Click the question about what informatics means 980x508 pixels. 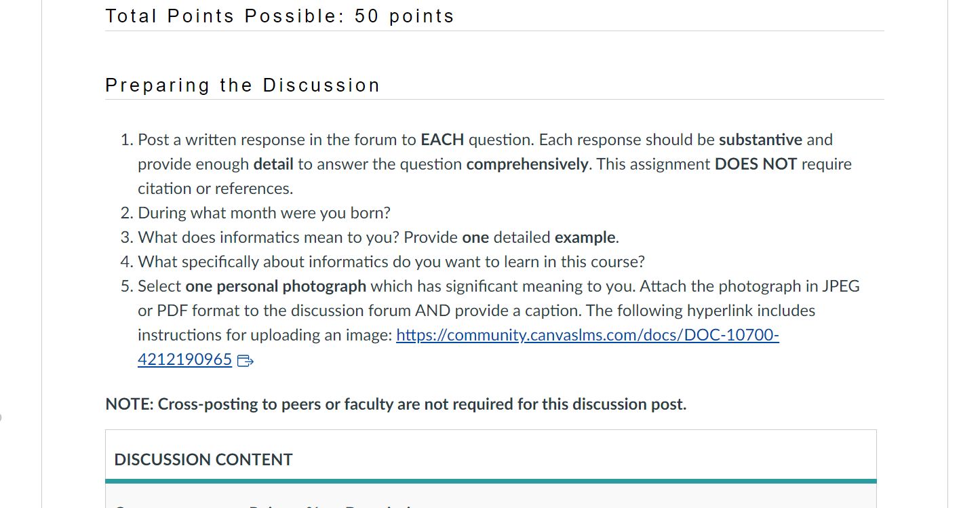point(298,237)
